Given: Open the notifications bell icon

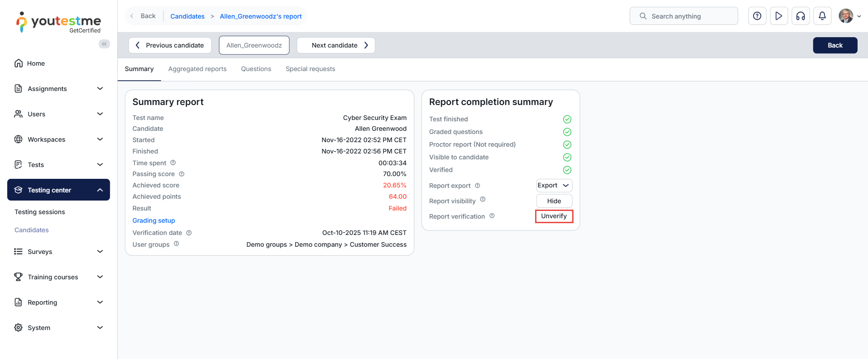Looking at the screenshot, I should (822, 16).
